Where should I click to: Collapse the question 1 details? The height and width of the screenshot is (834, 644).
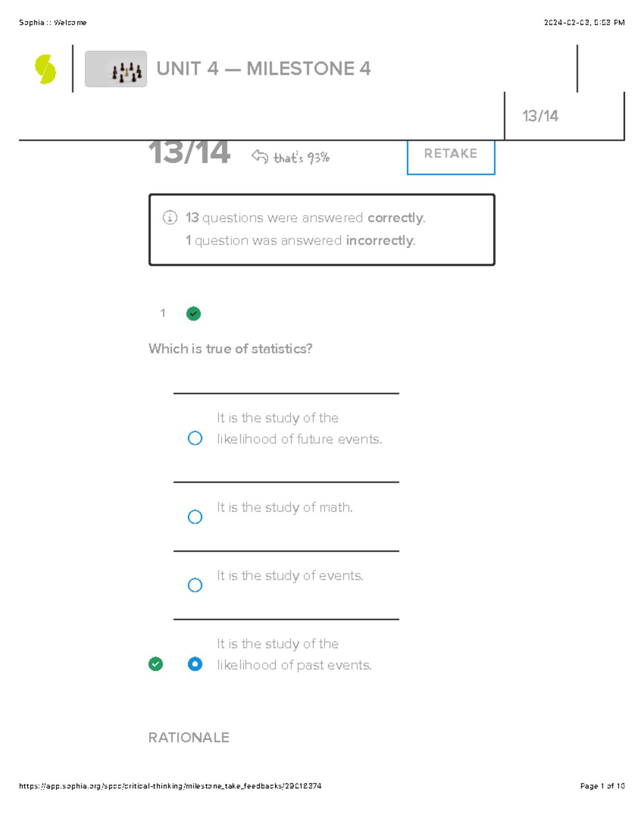(x=163, y=314)
